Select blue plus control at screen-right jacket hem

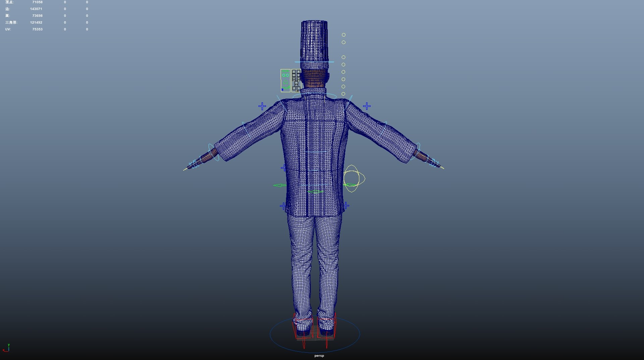[x=346, y=205]
